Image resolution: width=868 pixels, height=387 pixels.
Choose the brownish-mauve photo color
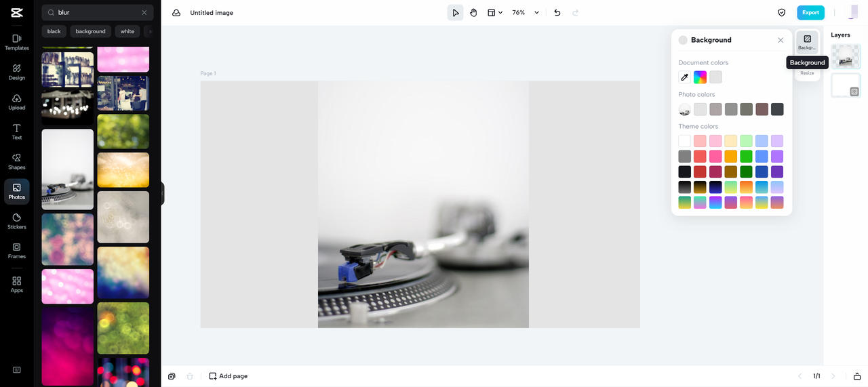point(762,109)
